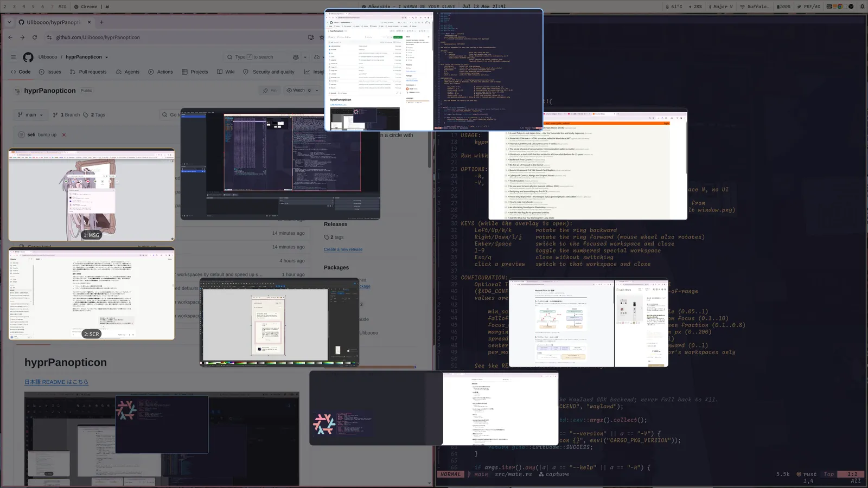Viewport: 868px width, 488px height.
Task: View site information in address bar
Action: coord(49,37)
